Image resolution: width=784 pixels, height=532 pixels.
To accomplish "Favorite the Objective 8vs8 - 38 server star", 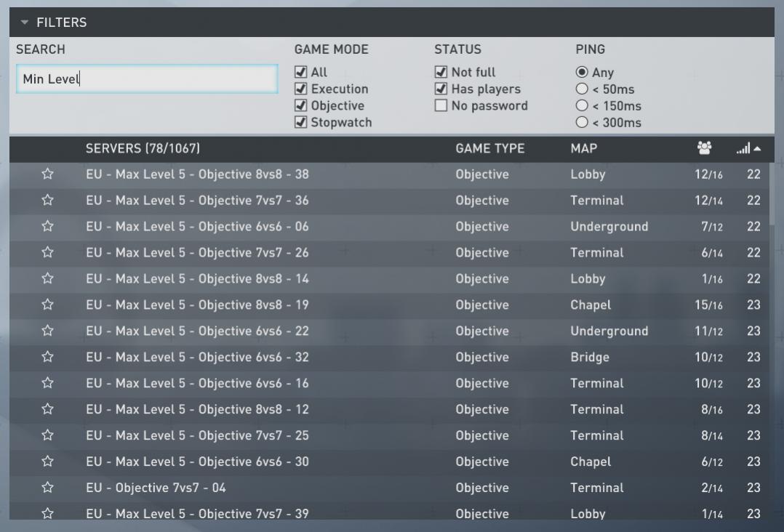I will (48, 174).
